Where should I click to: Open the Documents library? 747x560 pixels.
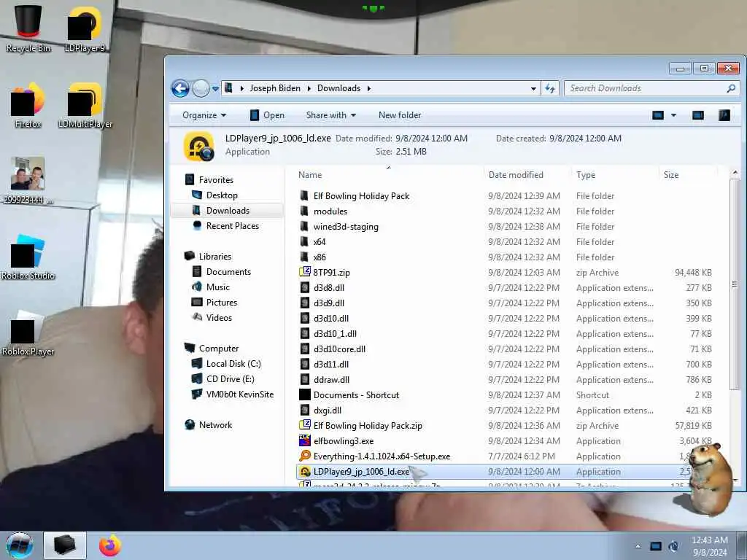point(221,271)
